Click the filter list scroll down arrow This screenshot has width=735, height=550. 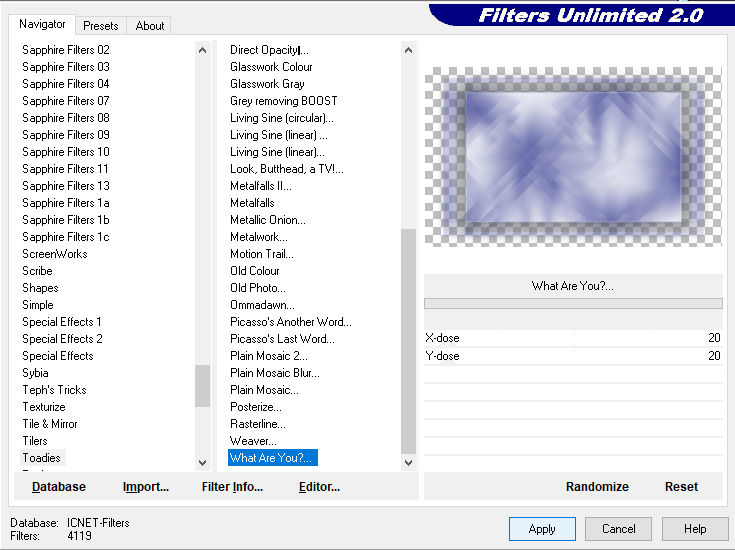pos(408,462)
